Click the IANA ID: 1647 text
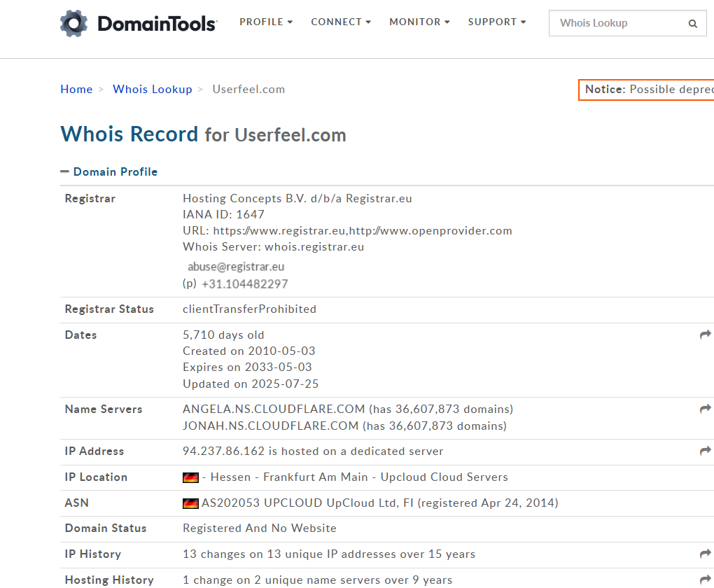Image resolution: width=714 pixels, height=588 pixels. (223, 214)
